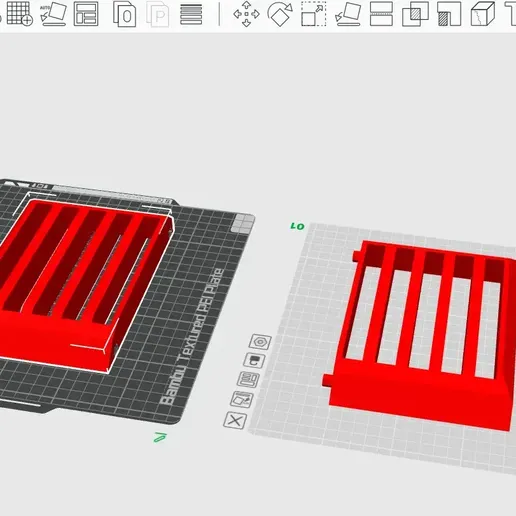Open the Mesh Boolean tool
Viewport: 516px width, 516px height.
point(415,14)
